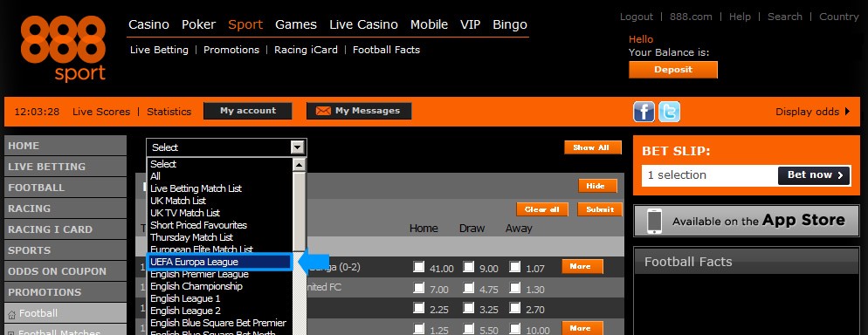Click the 888sport logo
The width and height of the screenshot is (868, 335).
(x=63, y=49)
